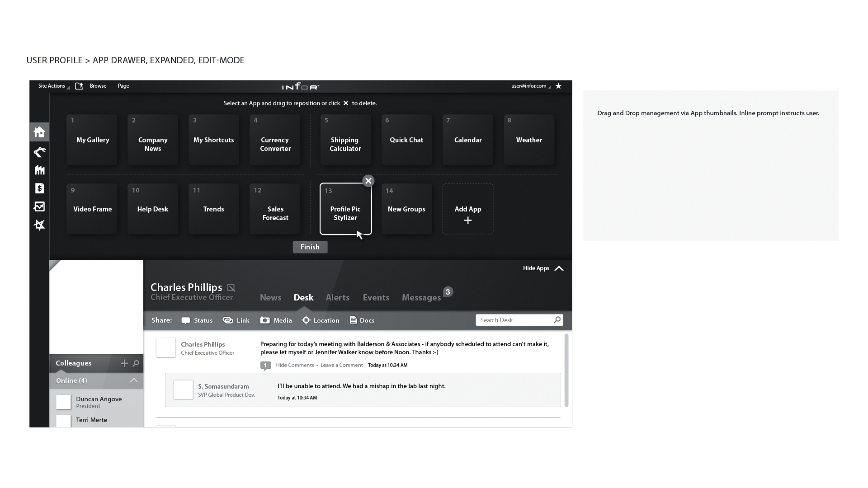Click the Add App tile
868x488 pixels.
point(467,209)
